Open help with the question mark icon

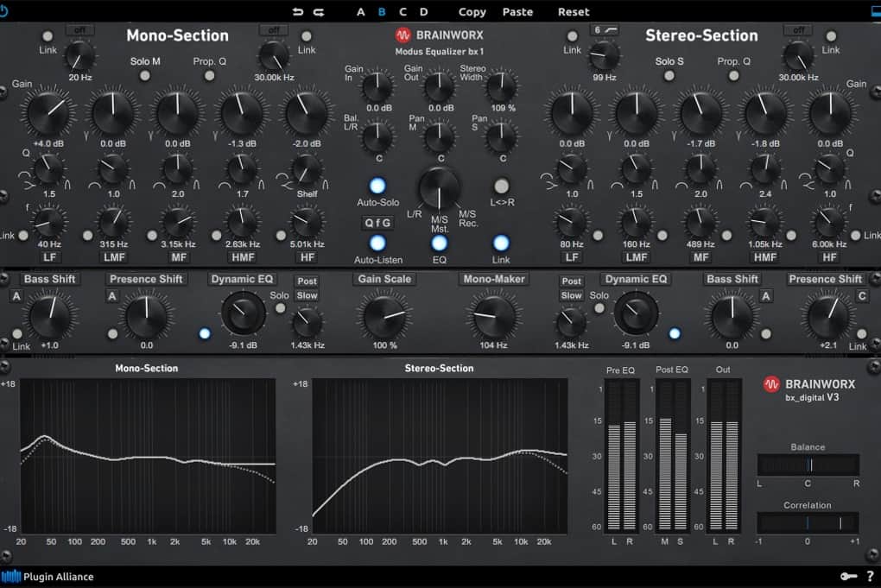(x=871, y=576)
